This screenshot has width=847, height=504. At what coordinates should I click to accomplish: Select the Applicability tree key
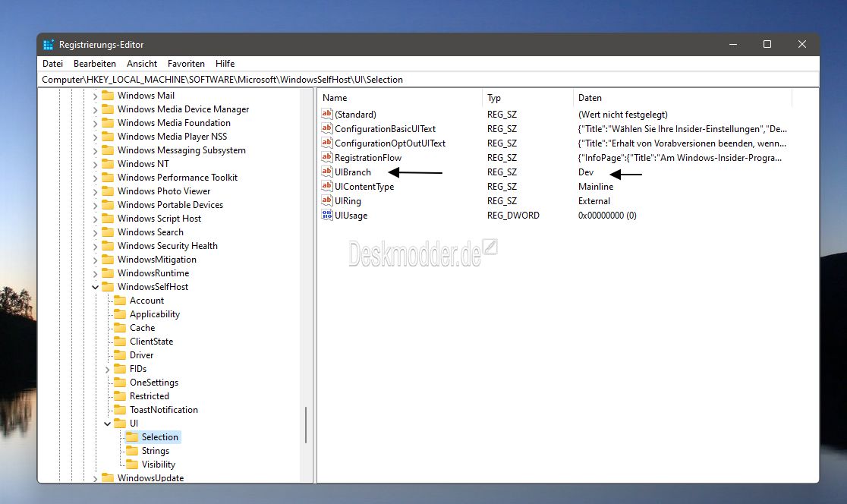pyautogui.click(x=155, y=313)
